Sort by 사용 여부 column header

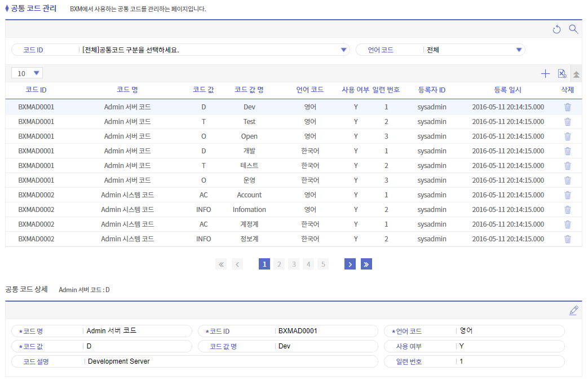tap(355, 90)
